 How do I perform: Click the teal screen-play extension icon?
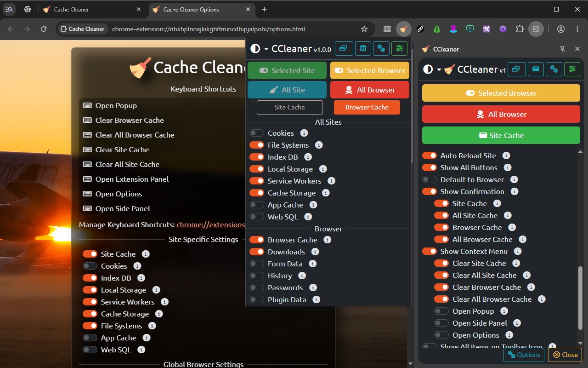[470, 29]
